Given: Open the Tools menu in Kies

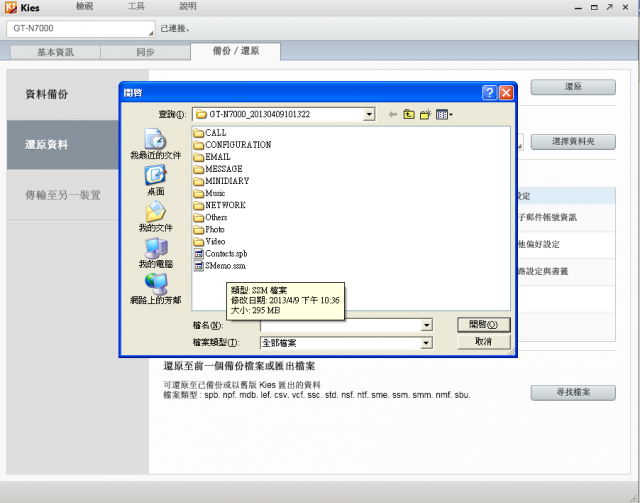Looking at the screenshot, I should pyautogui.click(x=136, y=6).
